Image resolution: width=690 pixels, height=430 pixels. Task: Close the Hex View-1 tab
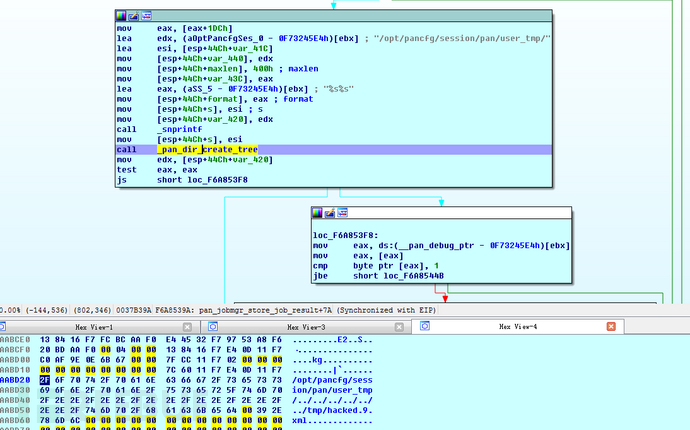[x=186, y=327]
